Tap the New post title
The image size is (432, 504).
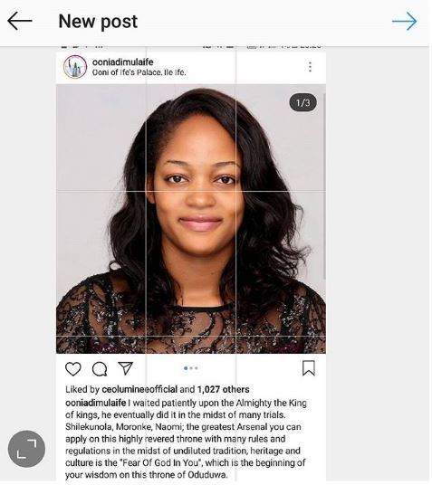coord(98,22)
